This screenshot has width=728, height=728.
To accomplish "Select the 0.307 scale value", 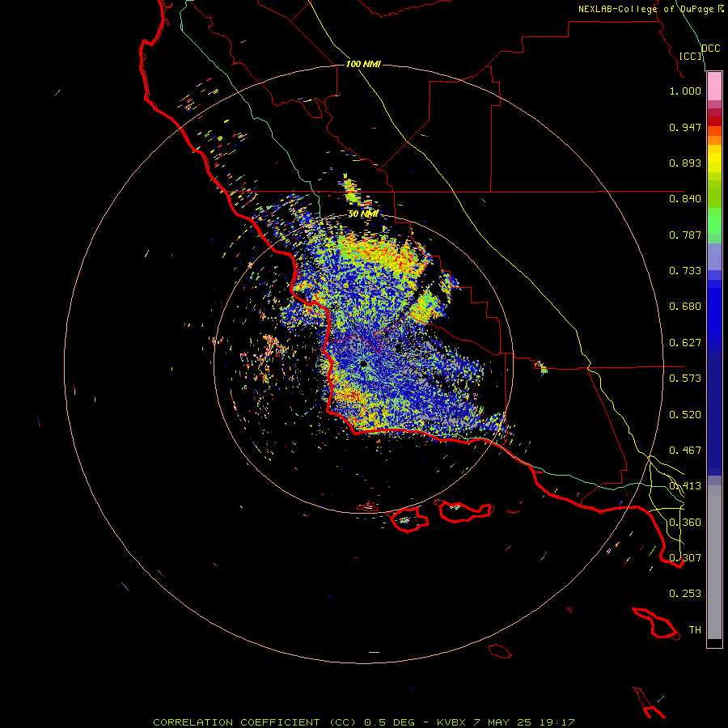I will 685,558.
